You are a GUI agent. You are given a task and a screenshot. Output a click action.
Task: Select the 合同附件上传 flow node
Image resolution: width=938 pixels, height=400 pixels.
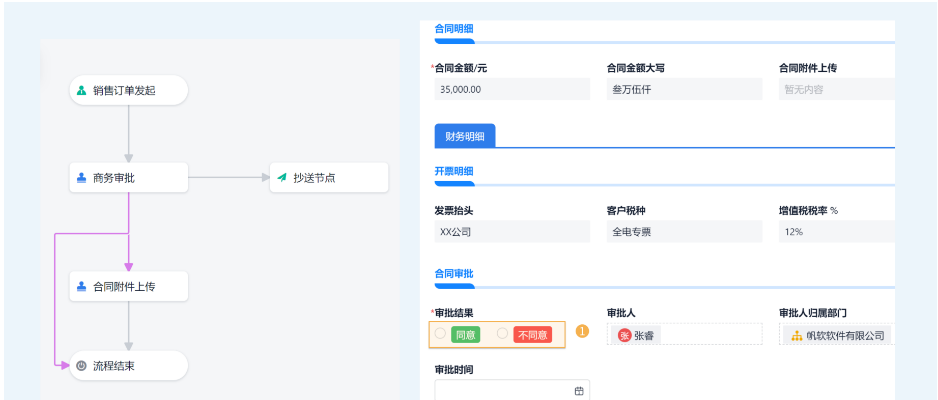(129, 286)
